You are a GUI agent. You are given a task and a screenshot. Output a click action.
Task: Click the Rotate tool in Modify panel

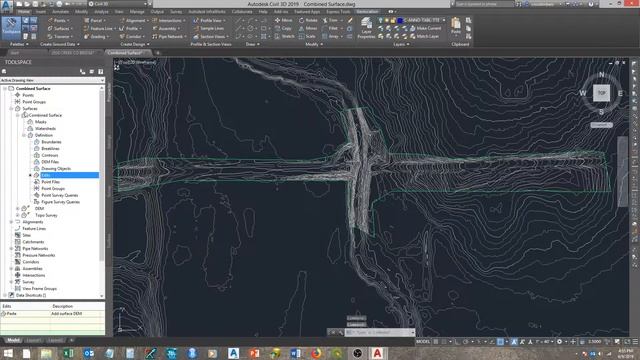click(x=308, y=20)
